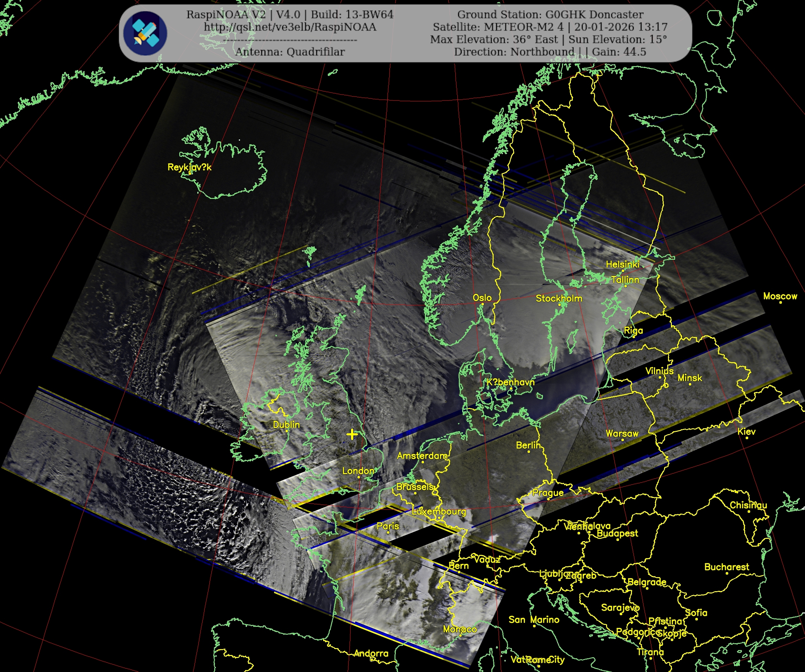
Task: Click the Helsinki city label
Action: coord(622,264)
